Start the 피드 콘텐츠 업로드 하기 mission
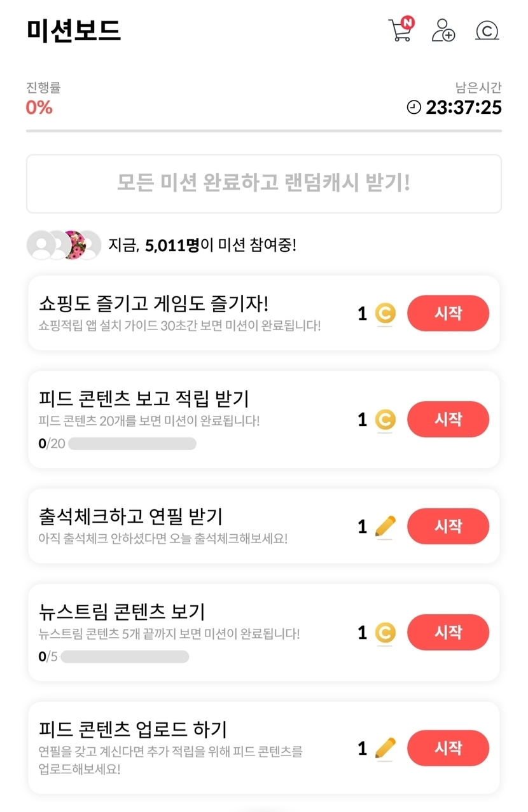The height and width of the screenshot is (812, 528). click(448, 748)
